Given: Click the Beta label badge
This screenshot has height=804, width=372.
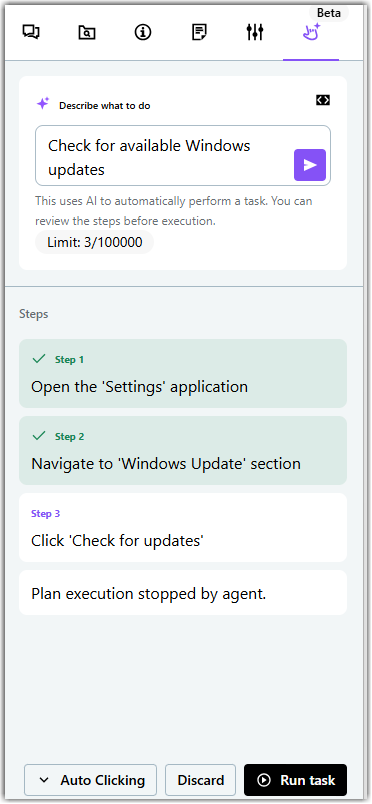Looking at the screenshot, I should tap(329, 13).
